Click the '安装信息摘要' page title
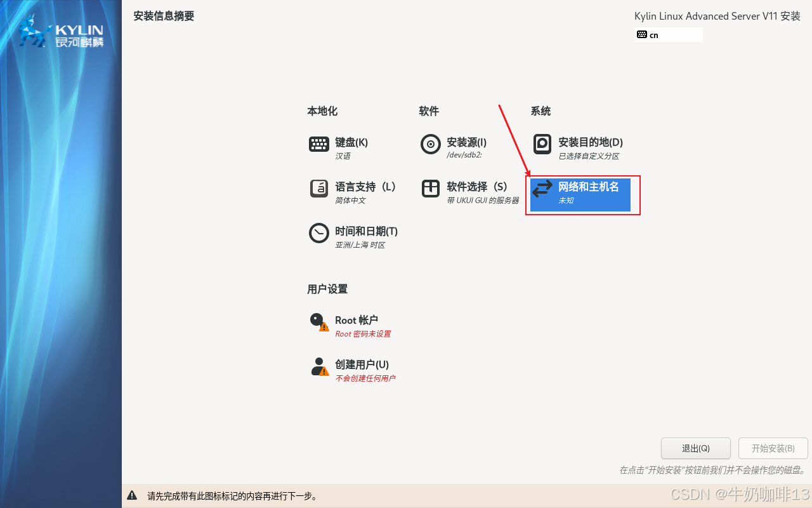 [164, 16]
